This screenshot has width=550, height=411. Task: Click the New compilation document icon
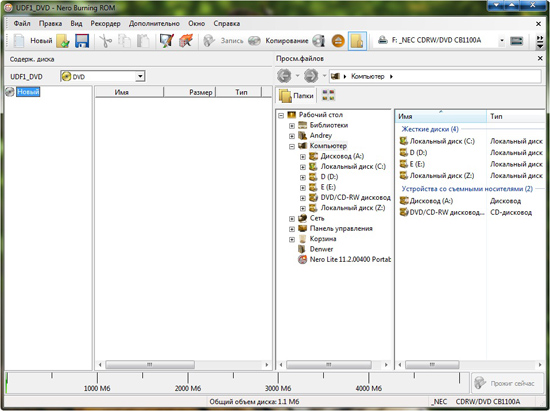coord(19,41)
